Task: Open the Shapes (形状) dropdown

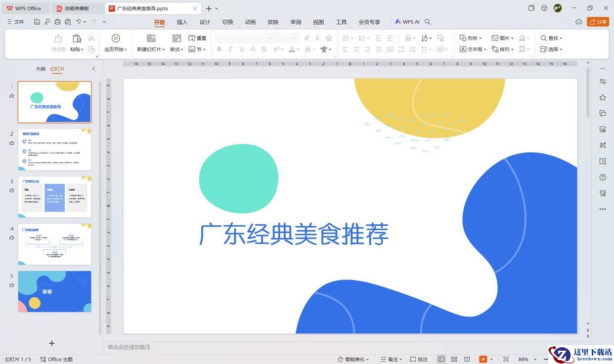Action: click(x=471, y=38)
